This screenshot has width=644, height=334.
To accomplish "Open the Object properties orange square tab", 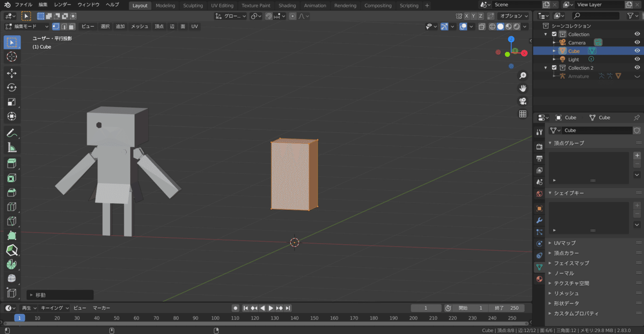I will tap(539, 208).
